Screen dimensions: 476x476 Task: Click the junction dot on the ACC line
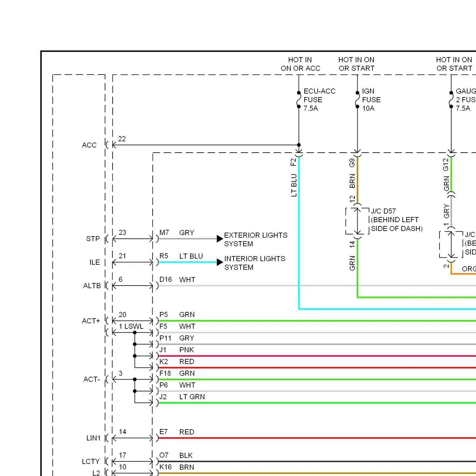[x=299, y=145]
